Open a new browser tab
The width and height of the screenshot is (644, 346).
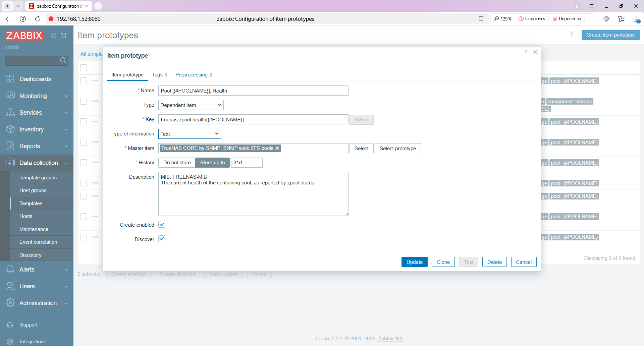[x=98, y=6]
